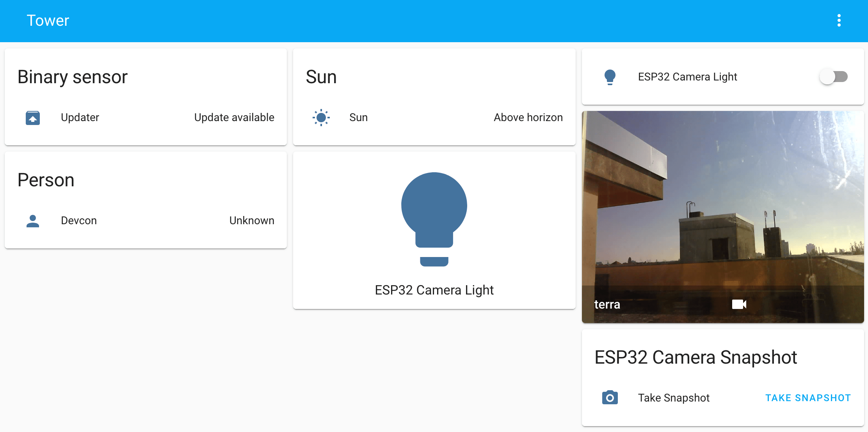Click the Tower title in header
The width and height of the screenshot is (868, 432).
coord(48,21)
